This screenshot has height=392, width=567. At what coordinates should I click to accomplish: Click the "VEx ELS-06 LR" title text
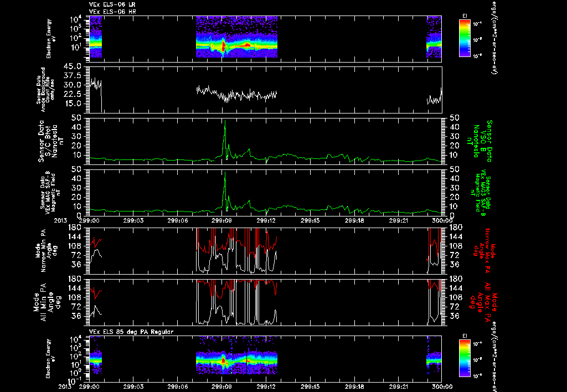112,4
